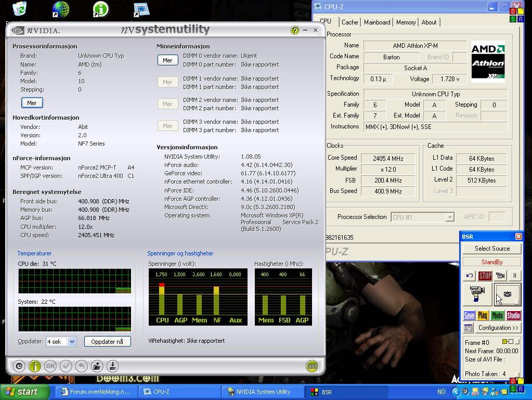Click the BSR undo arrow button
532x400 pixels.
(469, 276)
